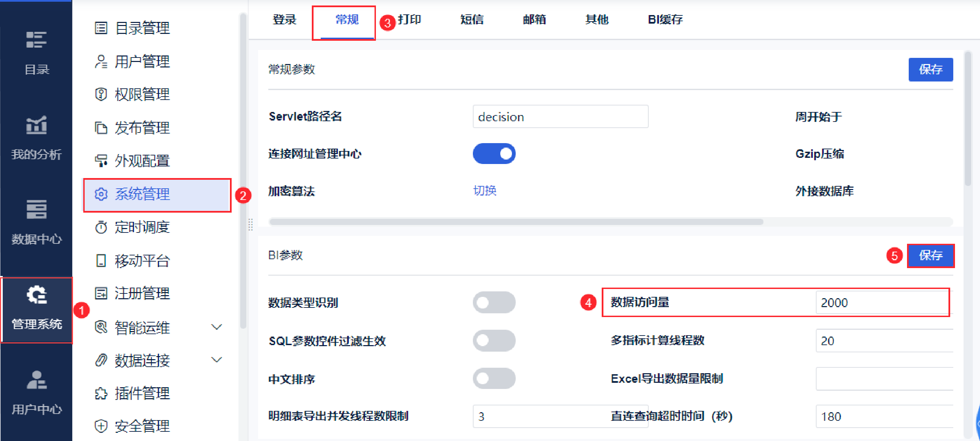The image size is (980, 441).
Task: Expand the 数据连接 submenu chevron
Action: point(217,360)
